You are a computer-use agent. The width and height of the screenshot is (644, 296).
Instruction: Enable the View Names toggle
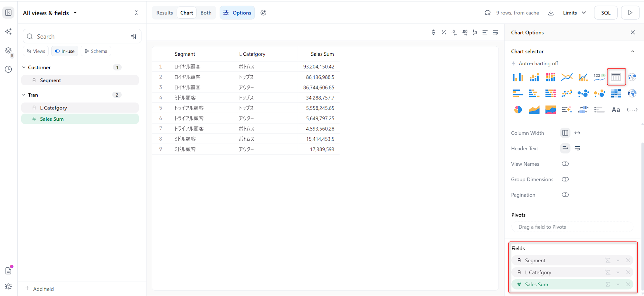point(565,164)
